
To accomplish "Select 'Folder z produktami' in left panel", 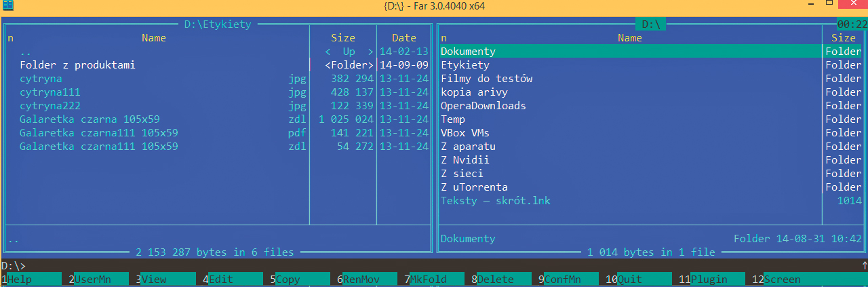I will pos(77,65).
